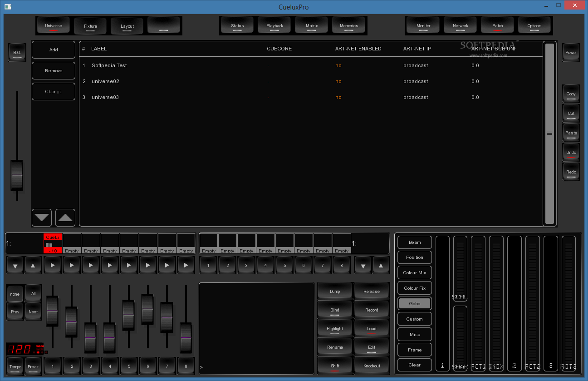Screen dimensions: 588x381
Task: Click the Dump button
Action: point(335,291)
